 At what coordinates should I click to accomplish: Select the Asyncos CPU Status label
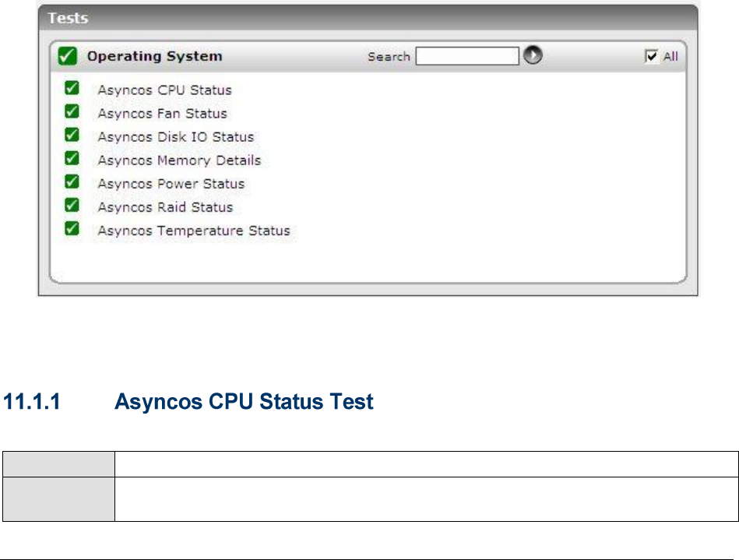pos(164,90)
